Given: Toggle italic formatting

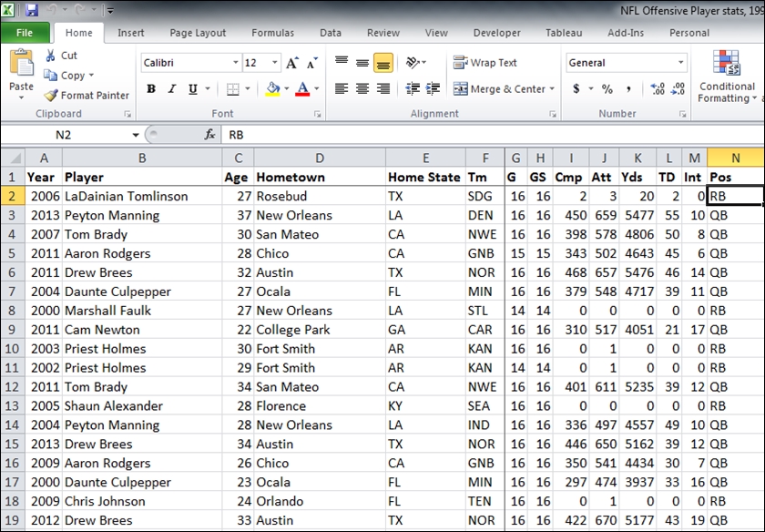Looking at the screenshot, I should click(x=170, y=90).
